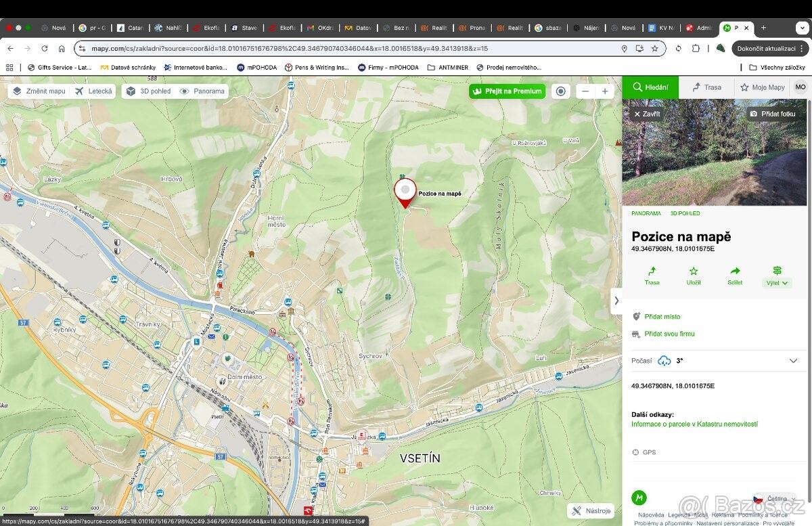Enable the 3D pohled view
Image resolution: width=812 pixels, height=526 pixels.
[x=148, y=91]
